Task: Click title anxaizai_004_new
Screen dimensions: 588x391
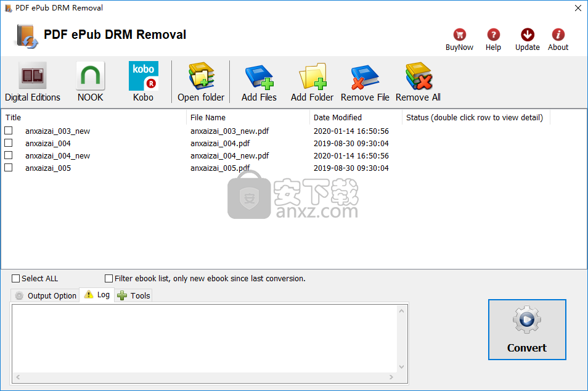Action: click(57, 156)
